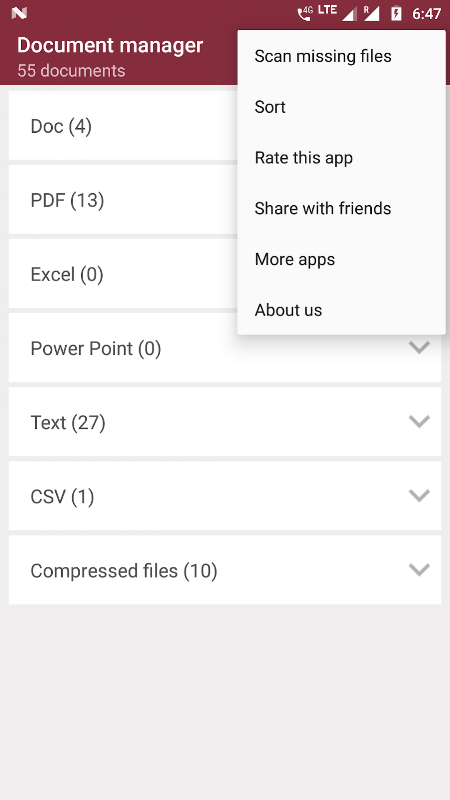Select About us menu item
450x800 pixels.
[341, 310]
